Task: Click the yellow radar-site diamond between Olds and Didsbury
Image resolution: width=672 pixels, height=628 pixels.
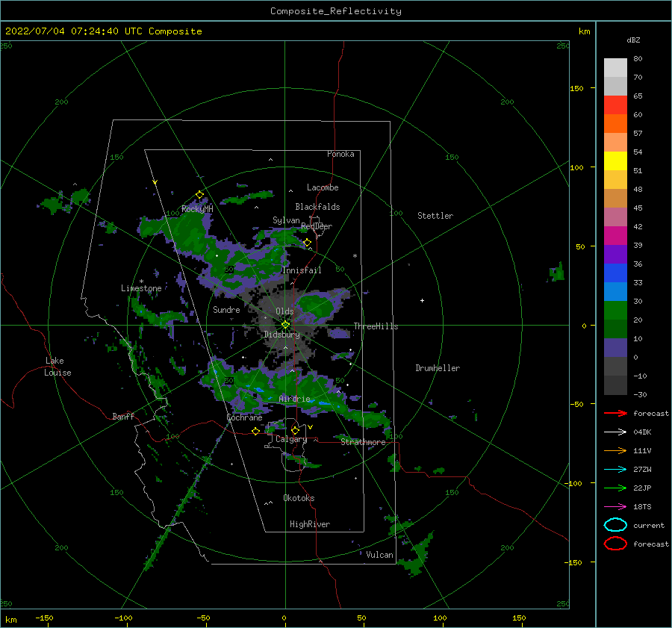Action: click(x=285, y=325)
